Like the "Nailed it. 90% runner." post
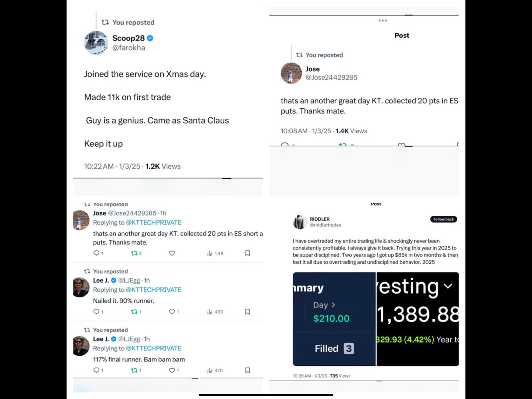This screenshot has height=399, width=532. click(174, 311)
